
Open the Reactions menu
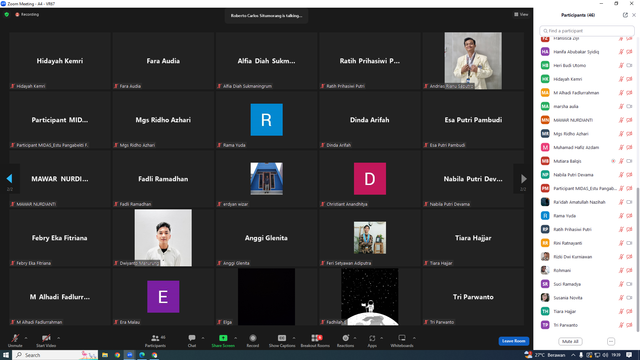click(x=345, y=340)
